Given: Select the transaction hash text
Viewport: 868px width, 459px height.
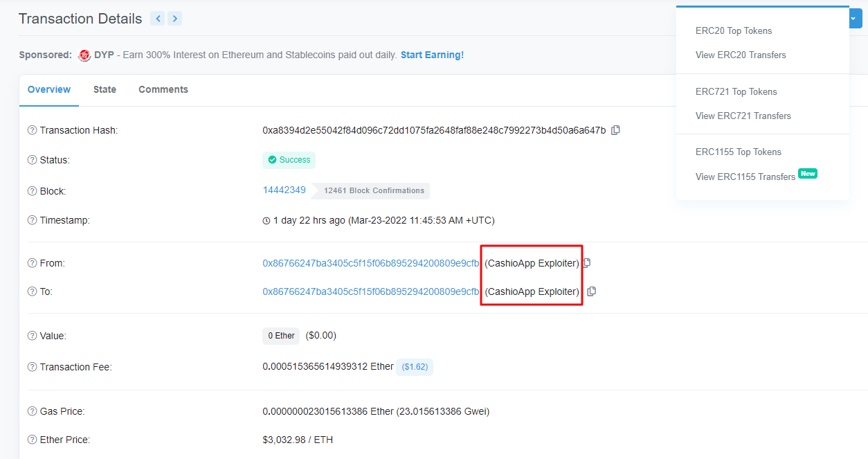Looking at the screenshot, I should tap(434, 130).
